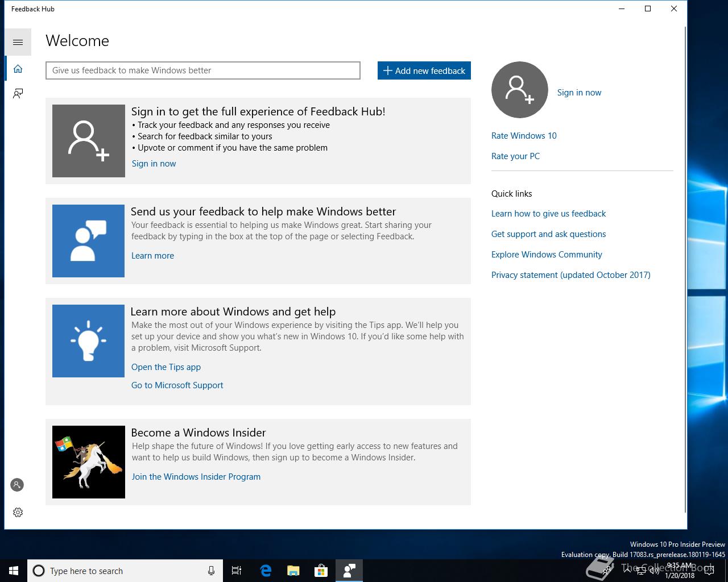
Task: Open Explore Windows Community link
Action: [547, 255]
